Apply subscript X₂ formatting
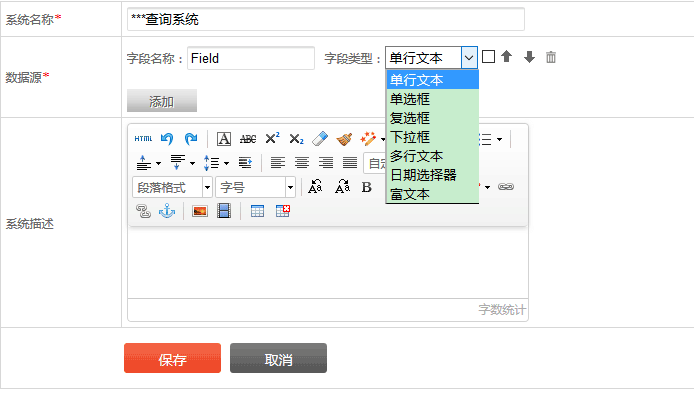This screenshot has width=694, height=393. click(296, 139)
